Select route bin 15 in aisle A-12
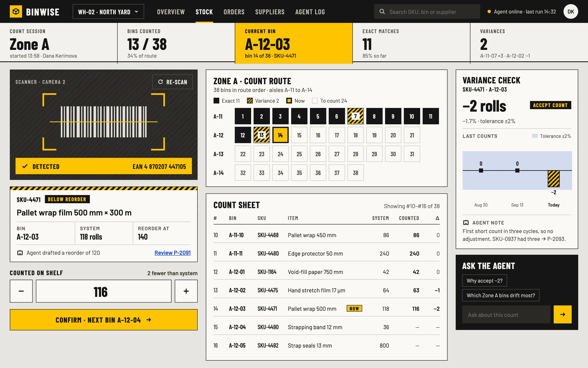Screen dimensions: 588x368 299,135
